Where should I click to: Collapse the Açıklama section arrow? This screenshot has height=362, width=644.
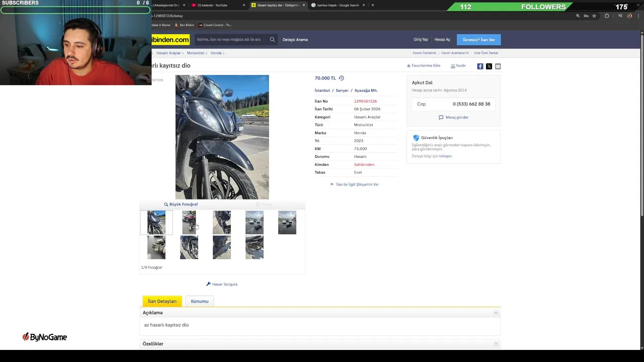[x=496, y=313]
